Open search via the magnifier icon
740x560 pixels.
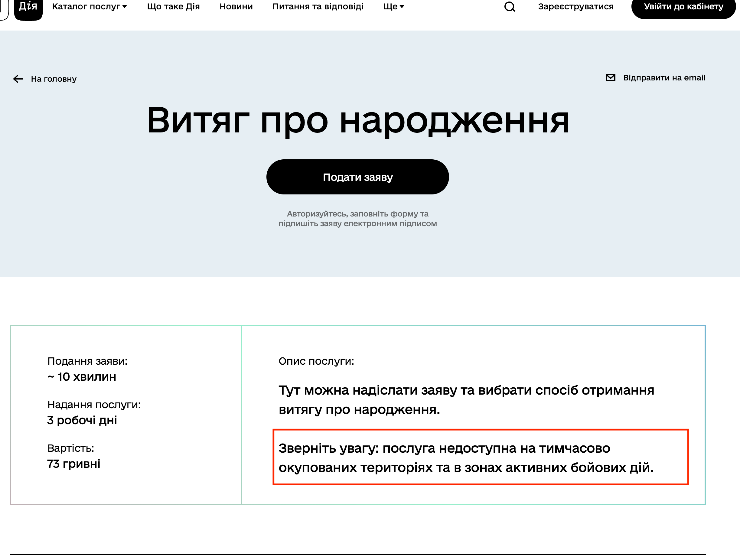point(510,7)
